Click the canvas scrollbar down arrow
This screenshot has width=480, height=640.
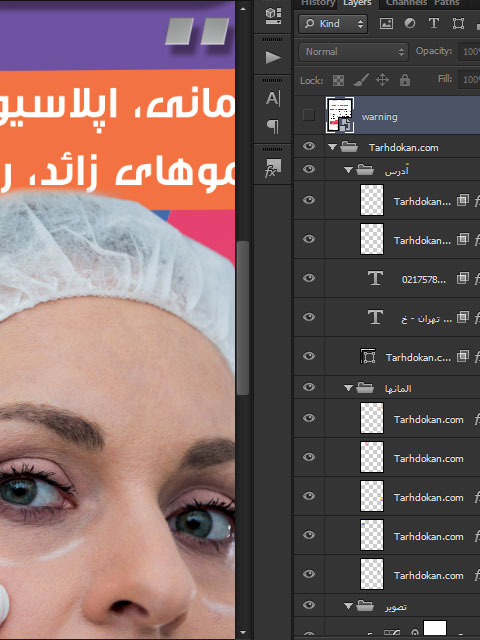(243, 633)
